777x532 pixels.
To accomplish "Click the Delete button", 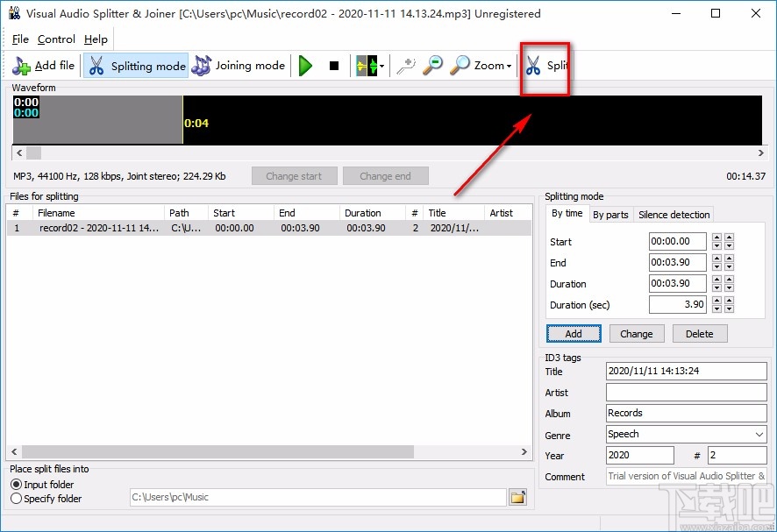I will point(700,334).
